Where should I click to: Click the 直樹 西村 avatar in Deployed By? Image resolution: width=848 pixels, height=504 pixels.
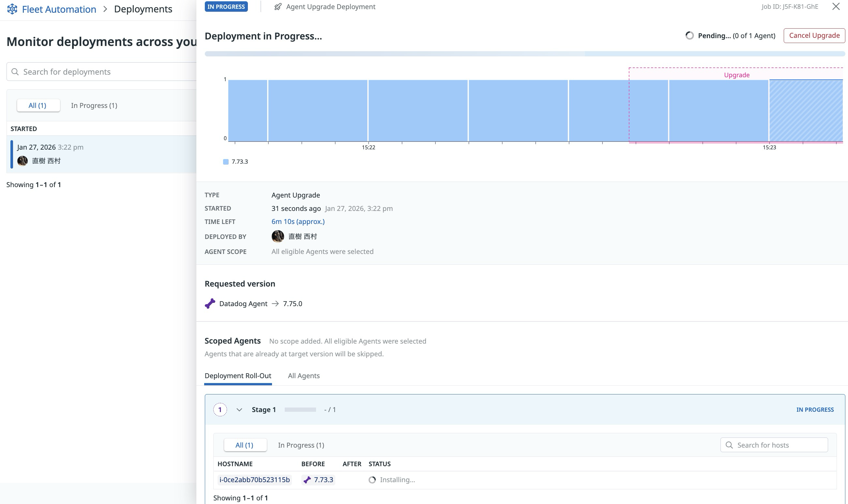[277, 236]
